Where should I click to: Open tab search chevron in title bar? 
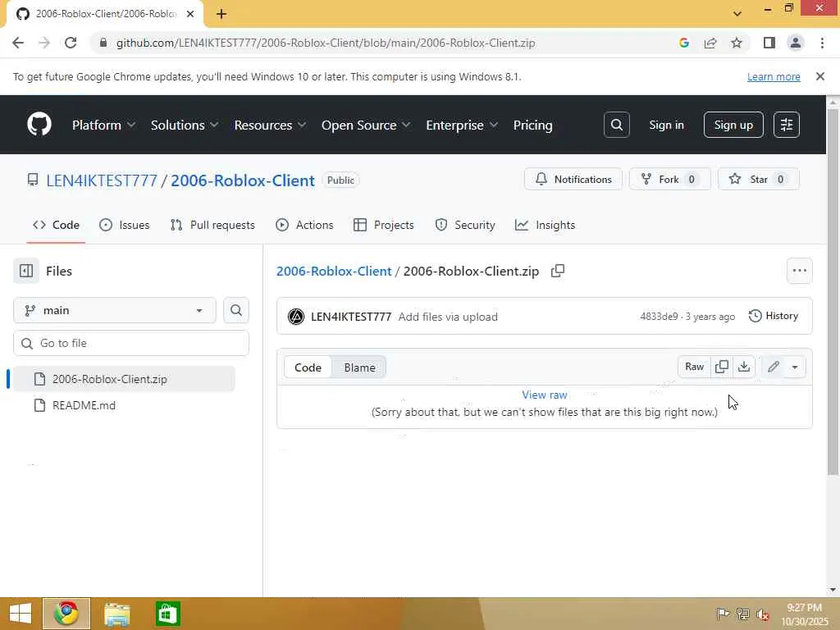(737, 14)
